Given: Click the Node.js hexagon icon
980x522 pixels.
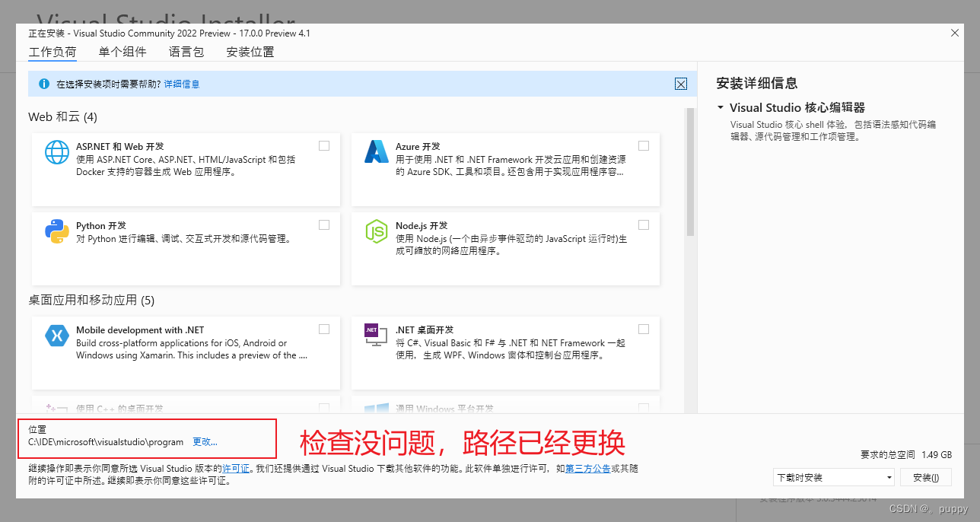Looking at the screenshot, I should click(377, 232).
